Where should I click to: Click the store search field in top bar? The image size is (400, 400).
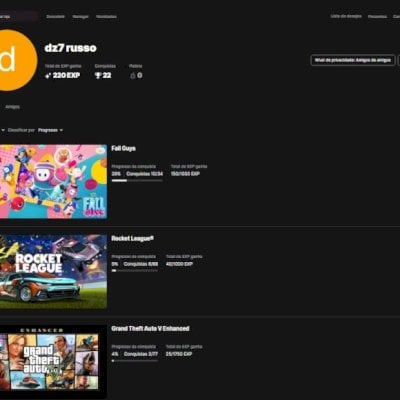19,16
